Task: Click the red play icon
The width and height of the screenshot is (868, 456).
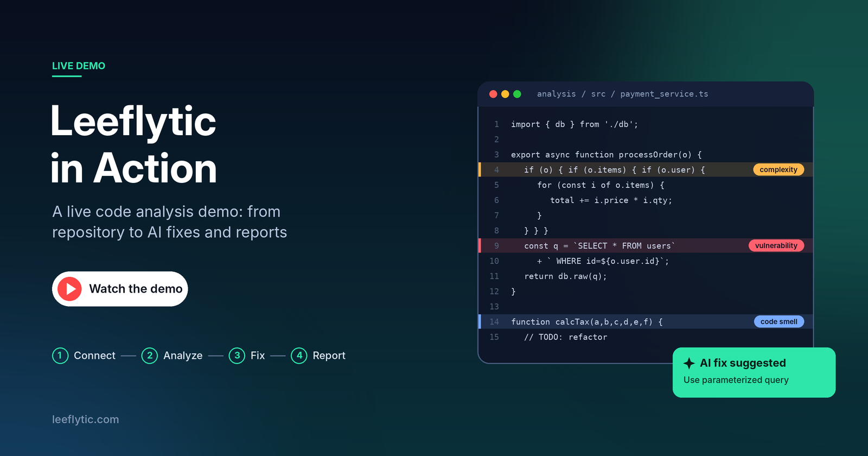Action: tap(70, 289)
